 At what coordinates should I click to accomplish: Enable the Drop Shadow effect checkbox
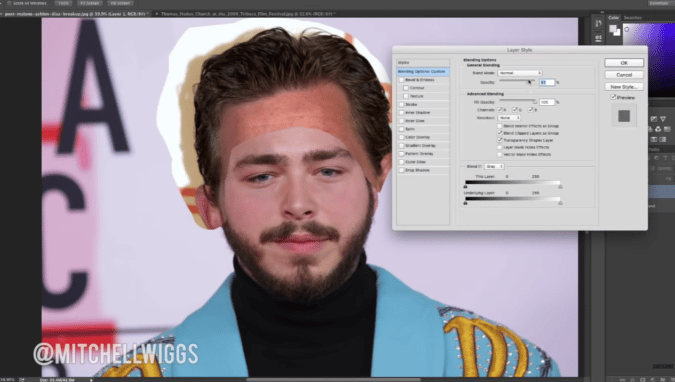(401, 170)
